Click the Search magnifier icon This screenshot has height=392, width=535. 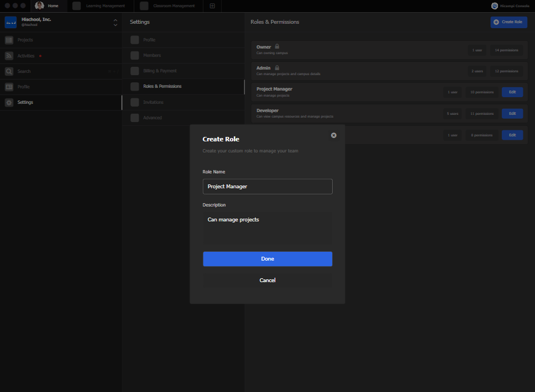[x=9, y=71]
